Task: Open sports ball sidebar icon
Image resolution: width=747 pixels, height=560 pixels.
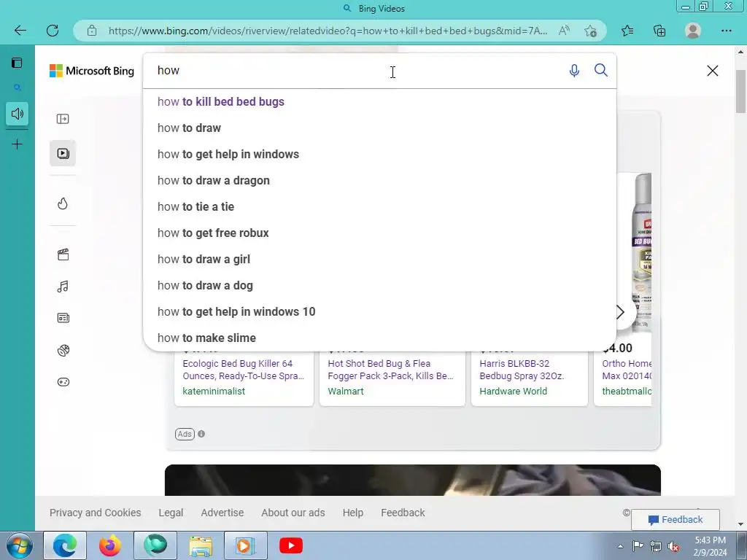Action: tap(63, 351)
